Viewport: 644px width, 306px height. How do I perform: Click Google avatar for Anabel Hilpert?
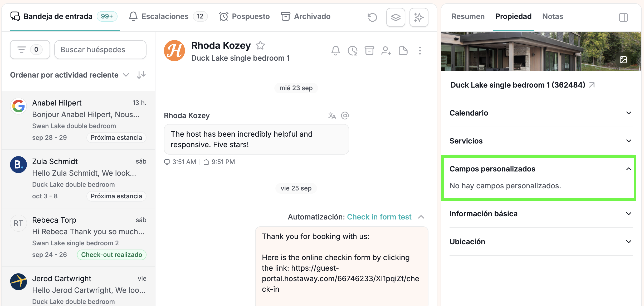click(18, 106)
